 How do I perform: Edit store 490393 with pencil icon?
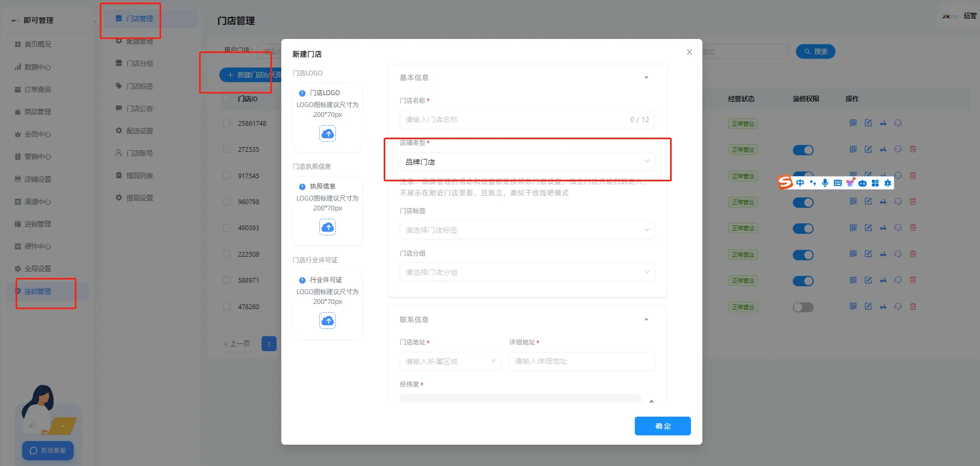(868, 228)
